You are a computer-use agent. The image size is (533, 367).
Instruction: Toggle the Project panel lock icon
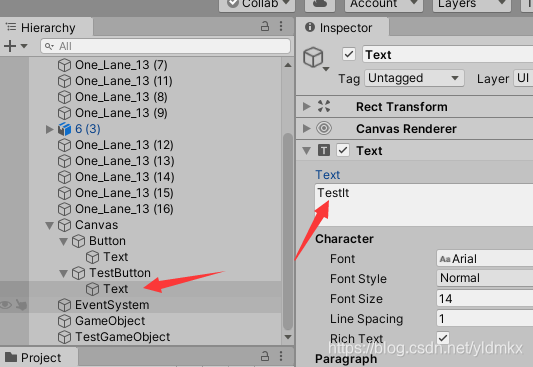[x=265, y=356]
